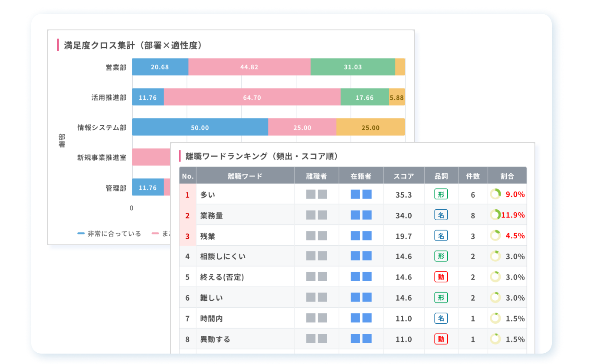The height and width of the screenshot is (364, 590).
Task: Sort by the 在籍者 column header
Action: (x=361, y=176)
